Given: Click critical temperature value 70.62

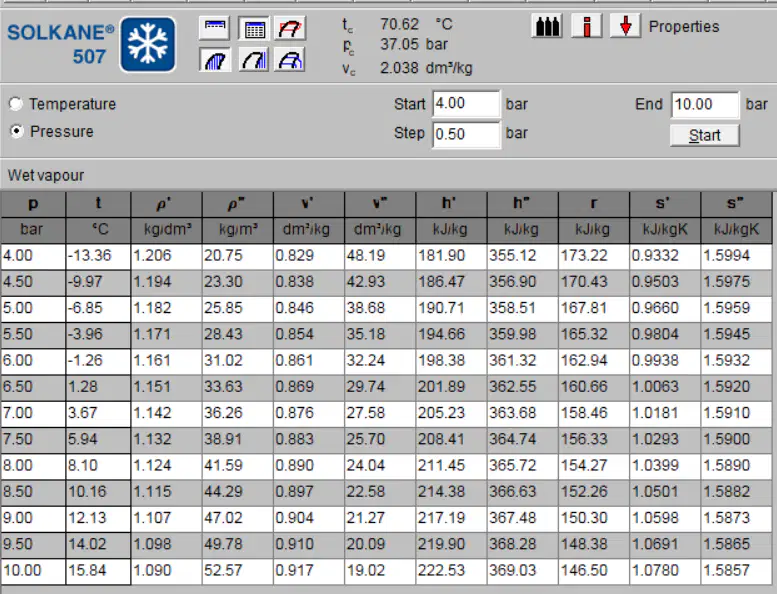Looking at the screenshot, I should [399, 24].
